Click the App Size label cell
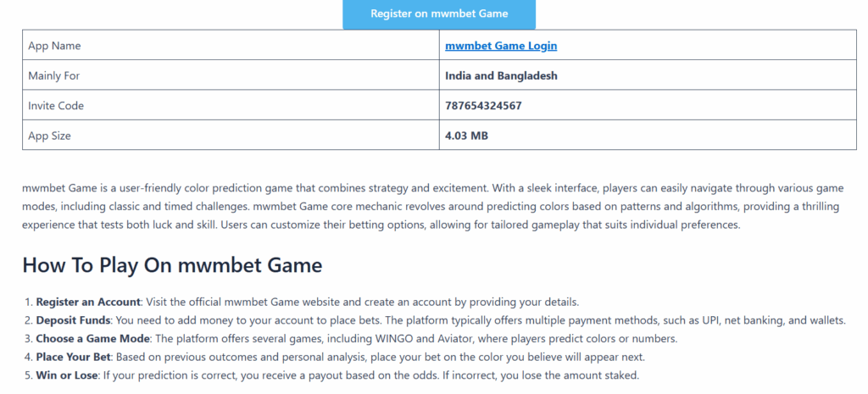Viewport: 868px width, 394px height. (x=231, y=135)
